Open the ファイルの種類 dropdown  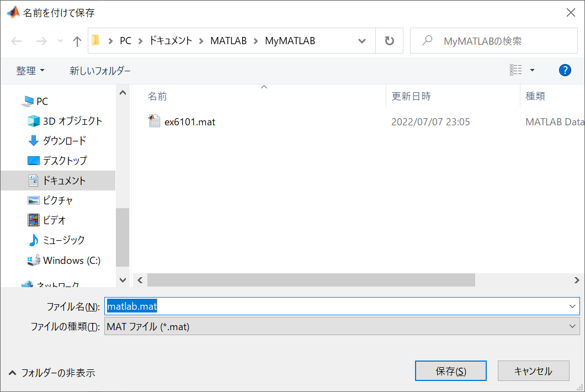coord(342,326)
